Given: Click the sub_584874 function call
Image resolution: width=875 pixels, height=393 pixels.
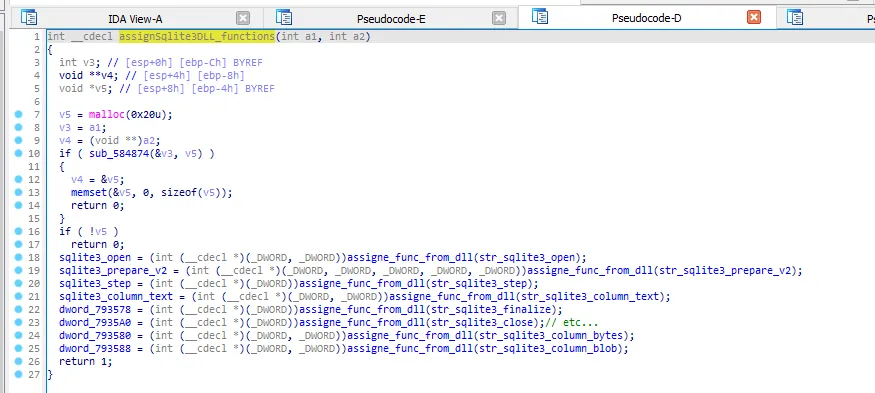Looking at the screenshot, I should [119, 153].
